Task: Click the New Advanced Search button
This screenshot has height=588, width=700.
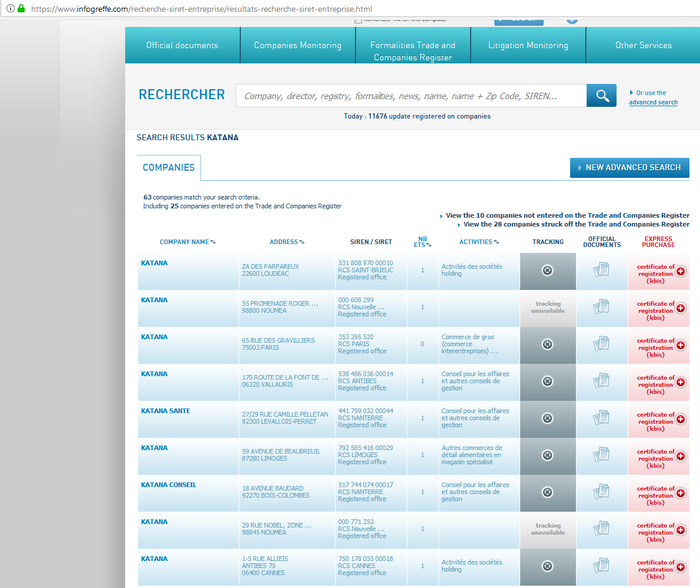Action: click(629, 167)
